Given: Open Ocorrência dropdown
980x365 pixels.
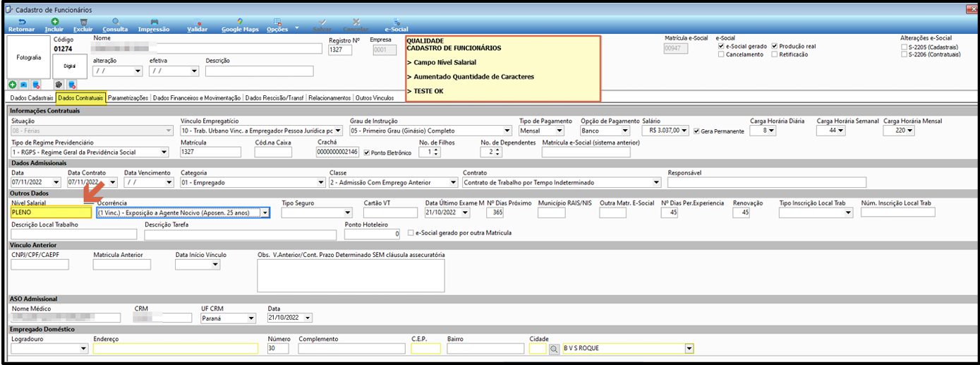Looking at the screenshot, I should coord(265,212).
